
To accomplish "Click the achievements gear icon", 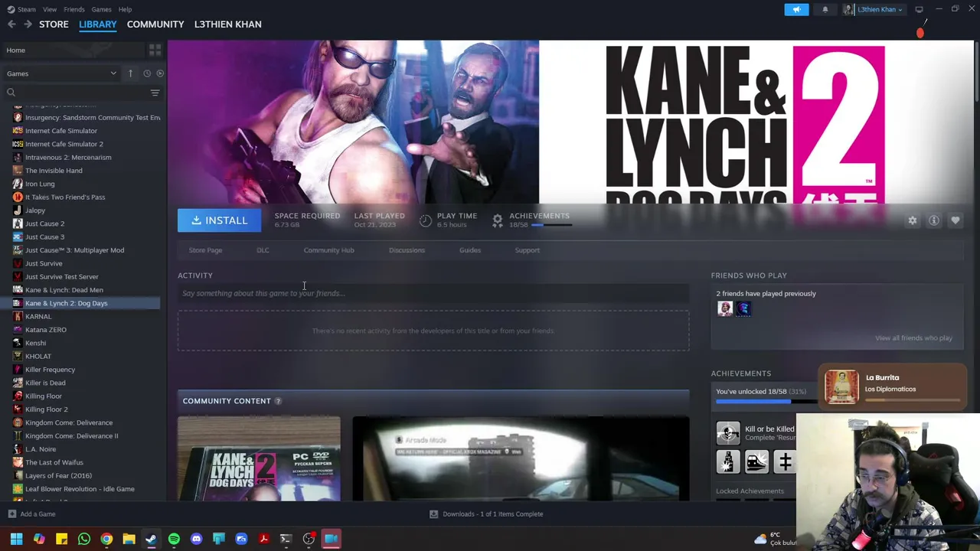I will (497, 220).
